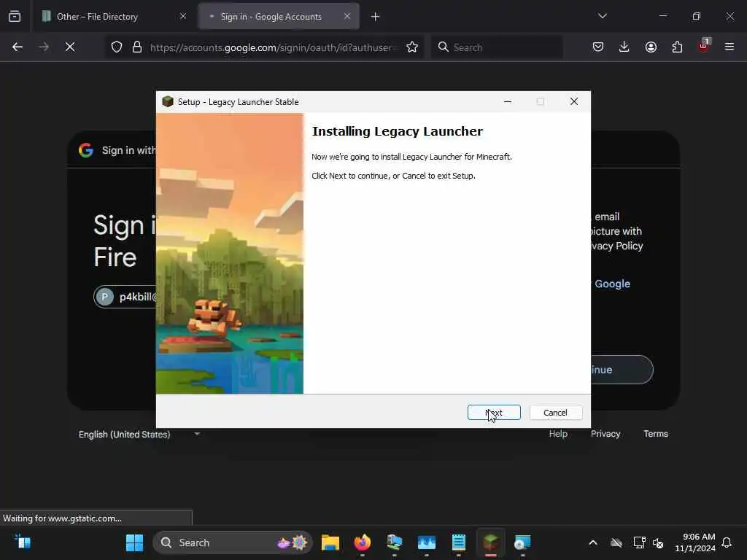Viewport: 747px width, 560px height.
Task: Open Firefox from the taskbar
Action: [363, 542]
